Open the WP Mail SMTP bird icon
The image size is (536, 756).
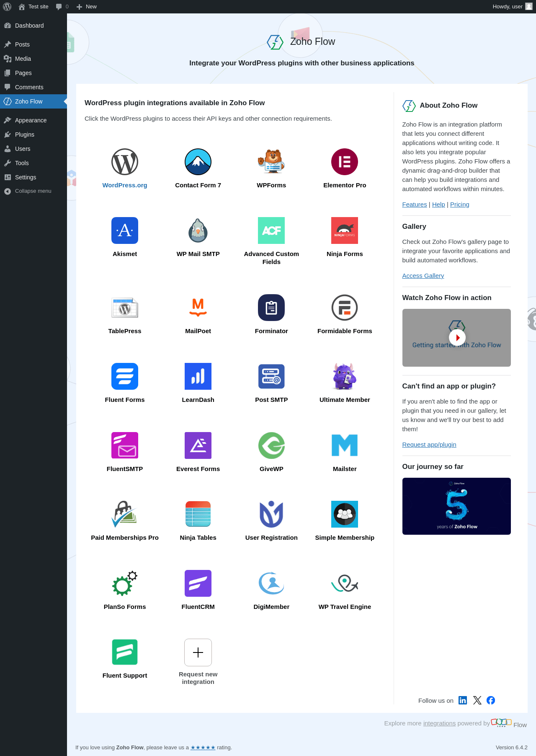click(198, 230)
